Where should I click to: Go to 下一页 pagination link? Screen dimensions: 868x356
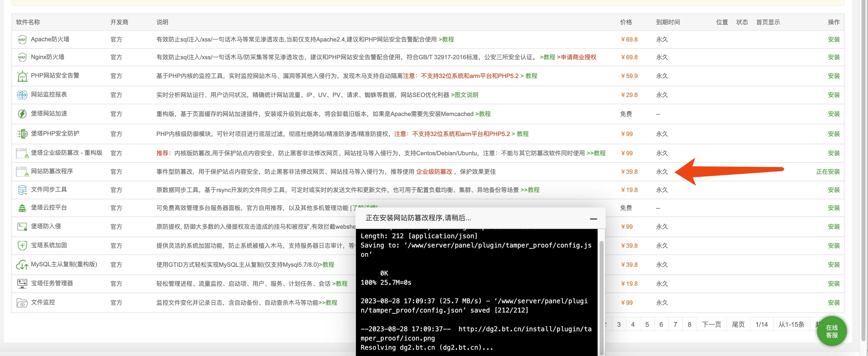tap(711, 324)
